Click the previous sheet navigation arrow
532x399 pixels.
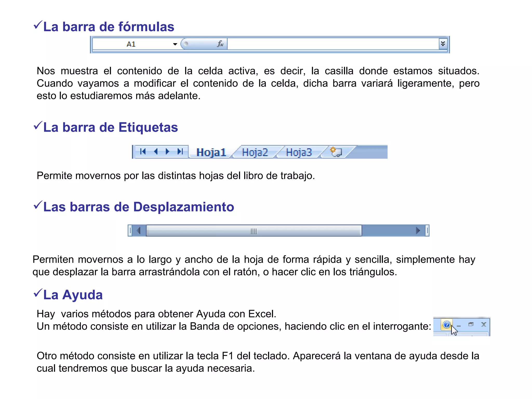156,151
